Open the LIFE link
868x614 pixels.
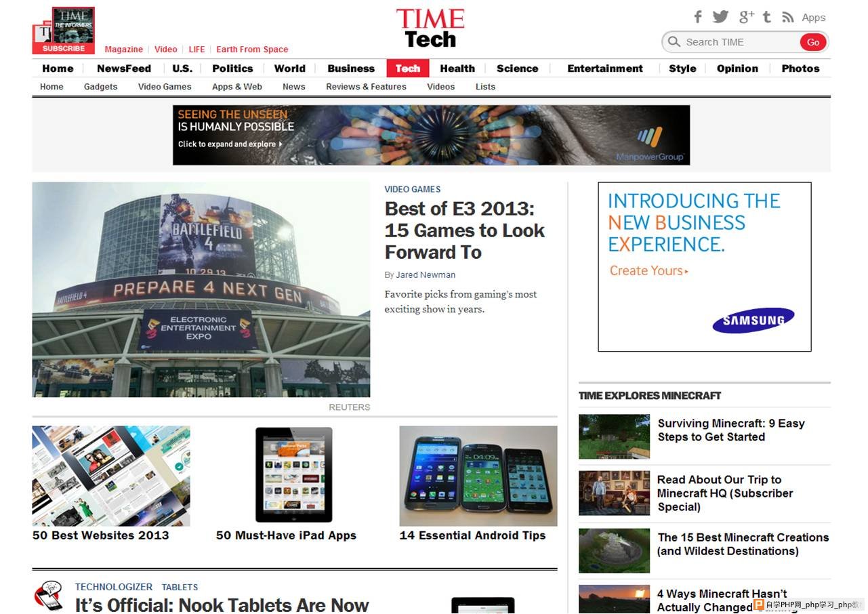pyautogui.click(x=197, y=49)
